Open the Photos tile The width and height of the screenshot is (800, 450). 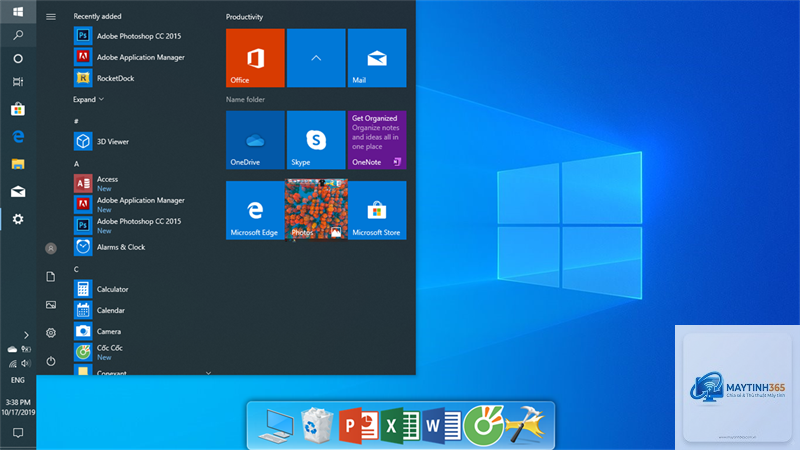316,209
